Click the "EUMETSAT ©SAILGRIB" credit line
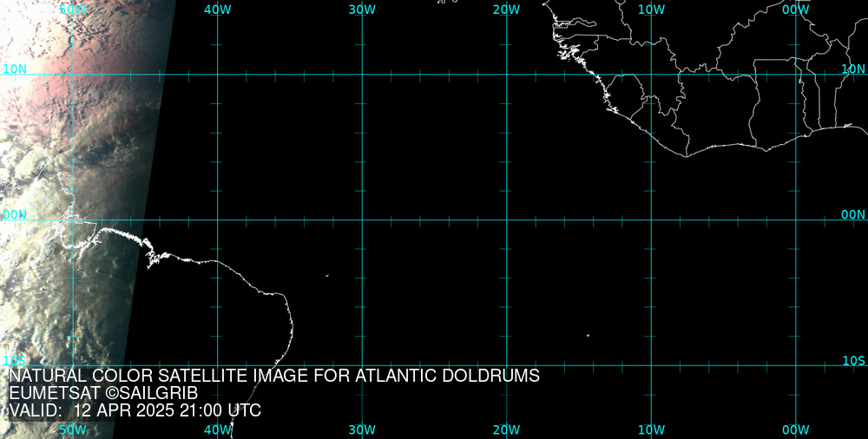The image size is (868, 439). (x=103, y=394)
